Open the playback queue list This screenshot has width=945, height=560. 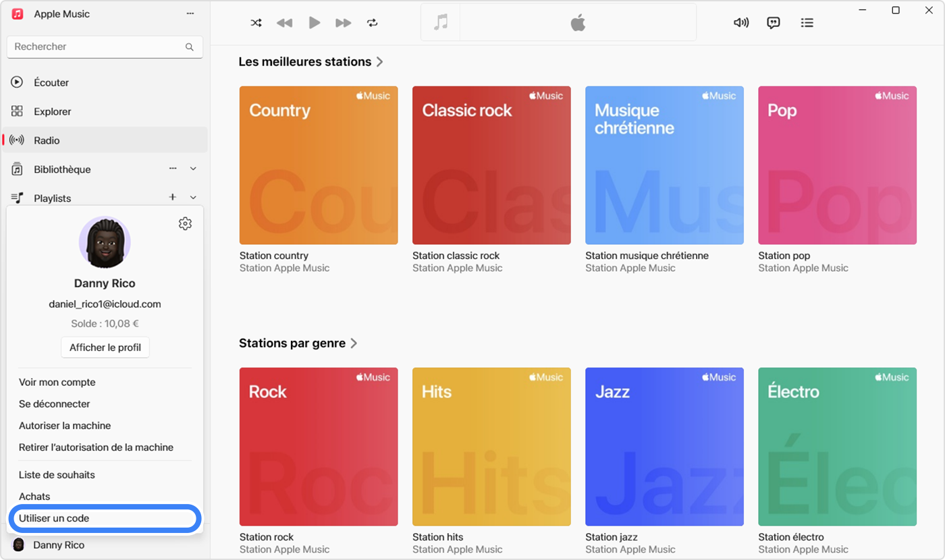click(807, 22)
